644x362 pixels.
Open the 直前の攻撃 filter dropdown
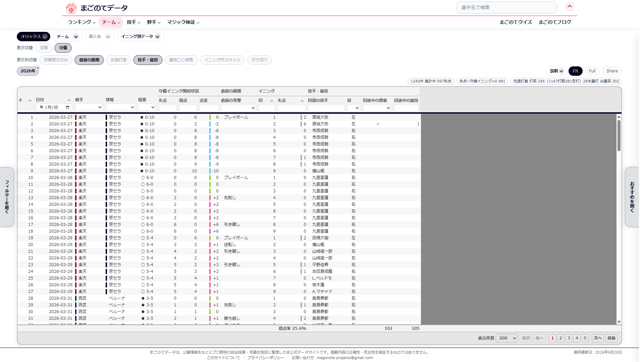point(238,108)
